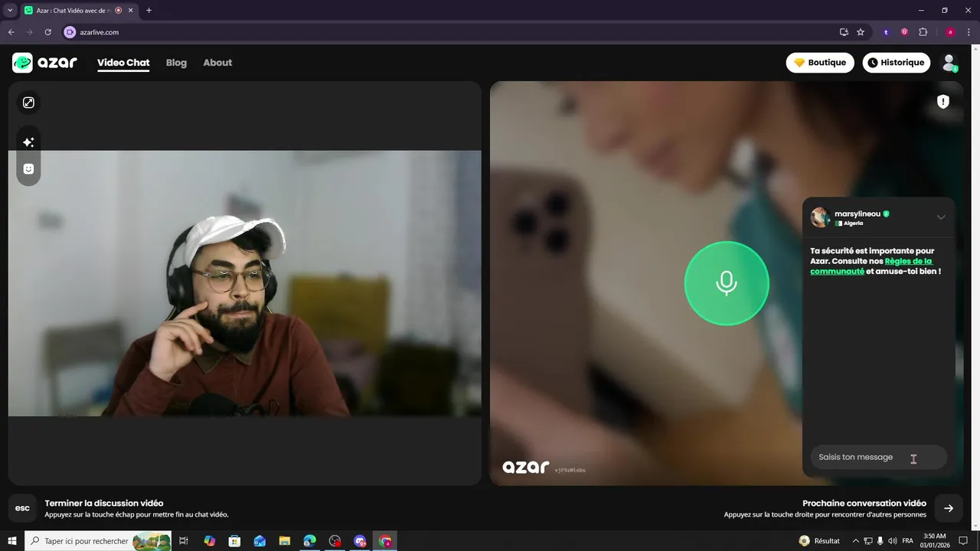The width and height of the screenshot is (980, 551).
Task: Click the marsylineou username
Action: [857, 214]
